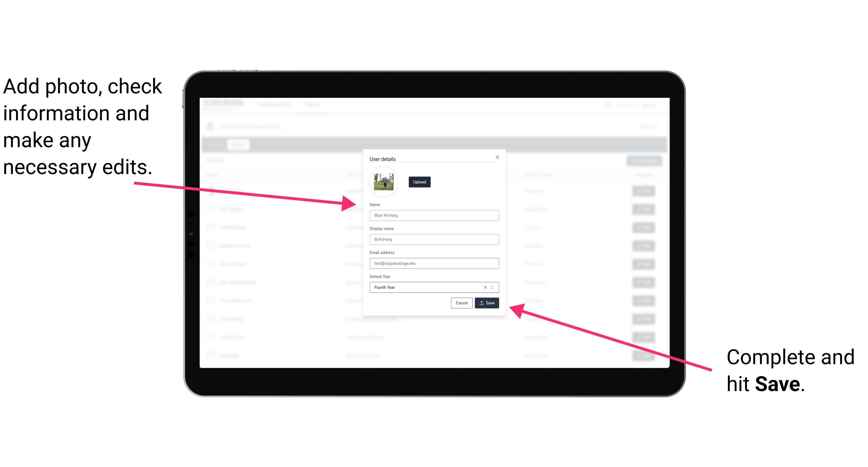Select the Name input field
This screenshot has height=467, width=868.
click(x=434, y=215)
